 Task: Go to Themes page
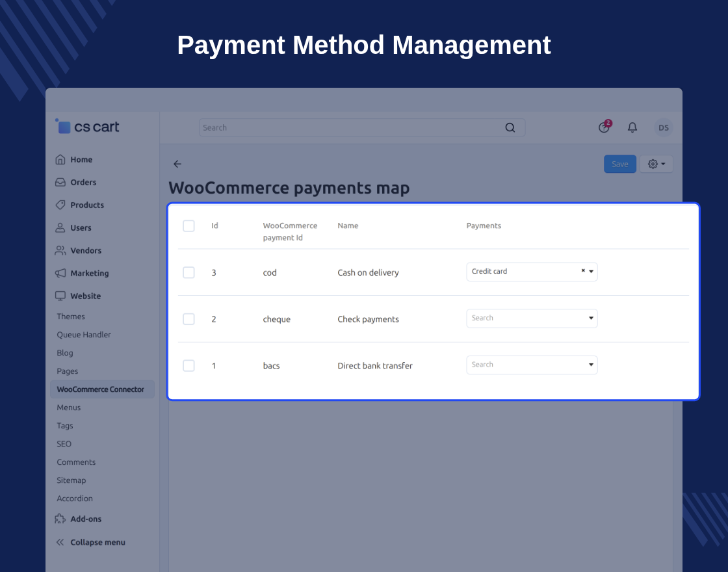(71, 316)
